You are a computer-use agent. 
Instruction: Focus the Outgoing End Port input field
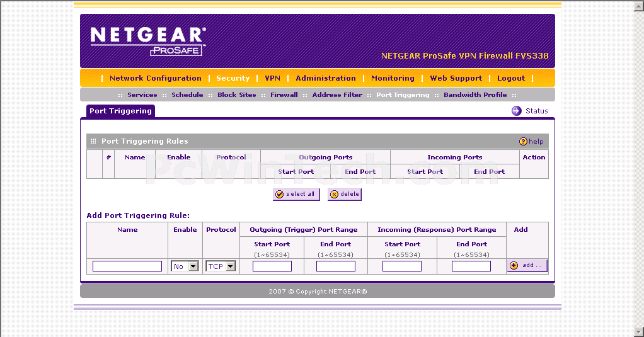point(336,266)
